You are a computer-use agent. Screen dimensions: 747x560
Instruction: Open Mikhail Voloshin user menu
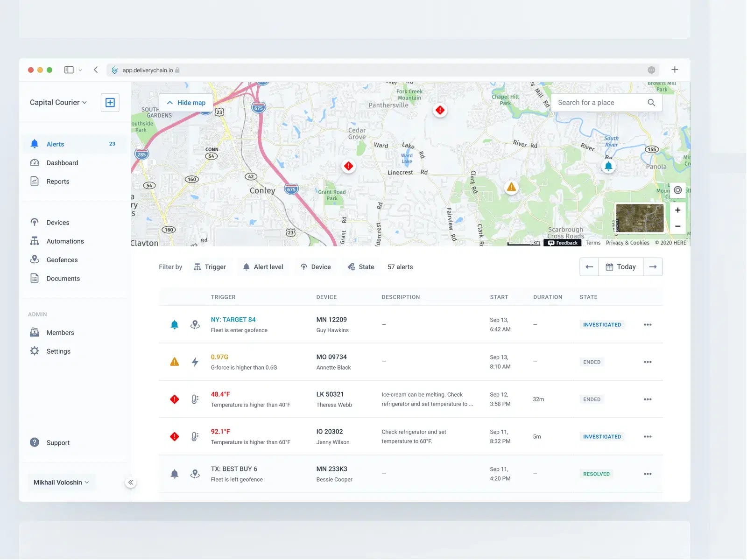pos(61,482)
